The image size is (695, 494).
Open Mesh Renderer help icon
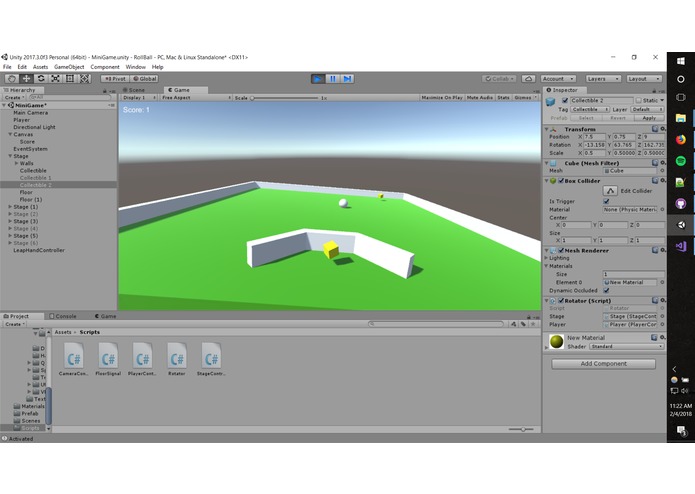coord(655,250)
